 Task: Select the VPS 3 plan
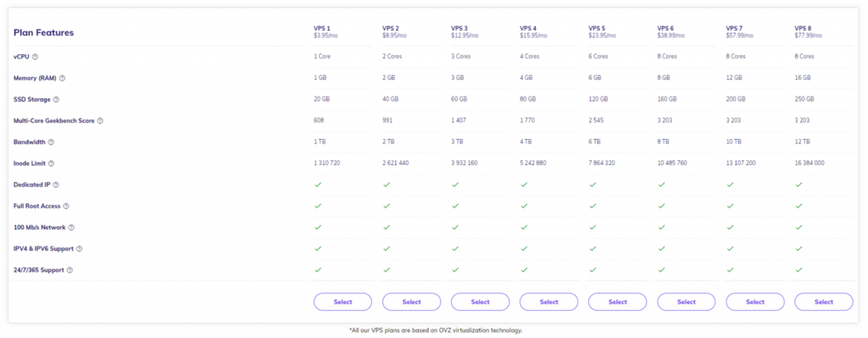480,302
